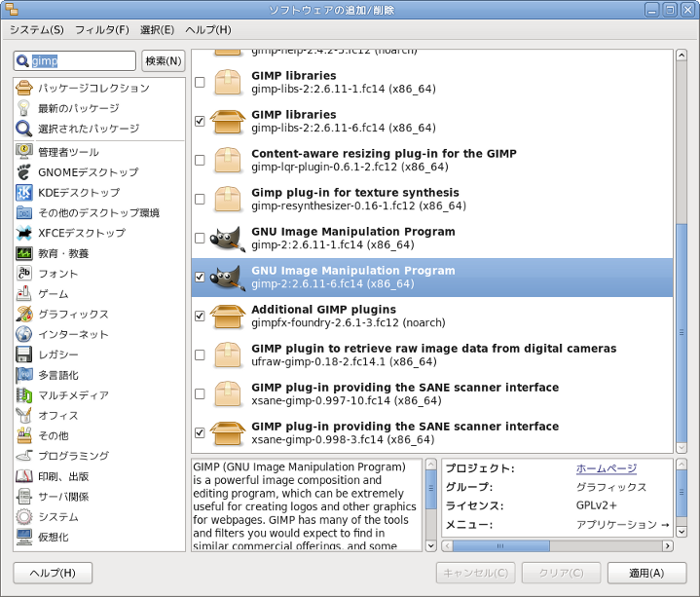
Task: Click the ヘルプ(H) button at the bottom
Action: tap(53, 573)
